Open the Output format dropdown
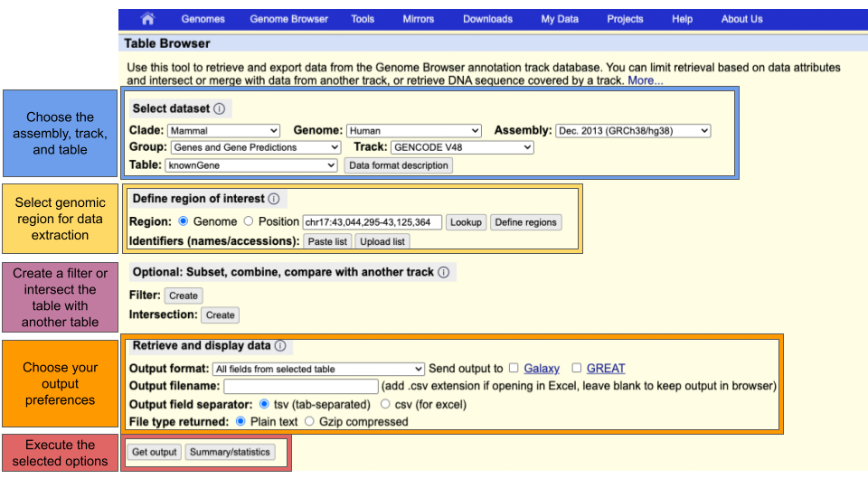 coord(318,369)
